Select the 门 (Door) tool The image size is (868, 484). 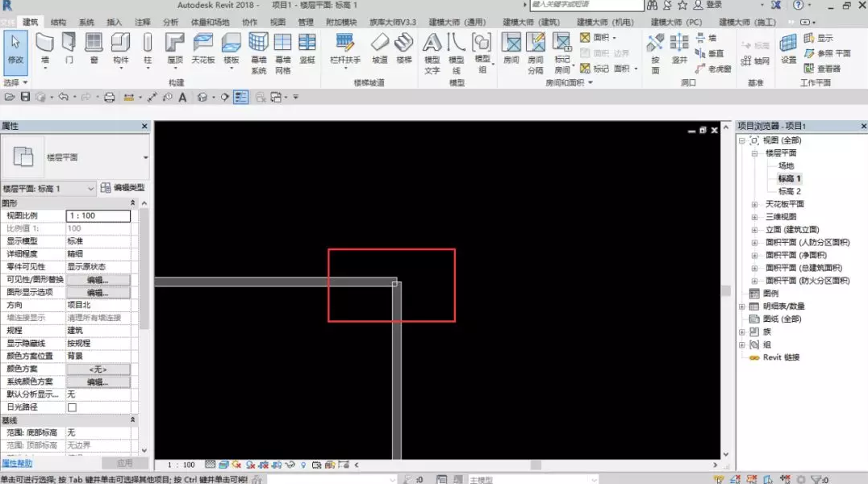coord(69,48)
